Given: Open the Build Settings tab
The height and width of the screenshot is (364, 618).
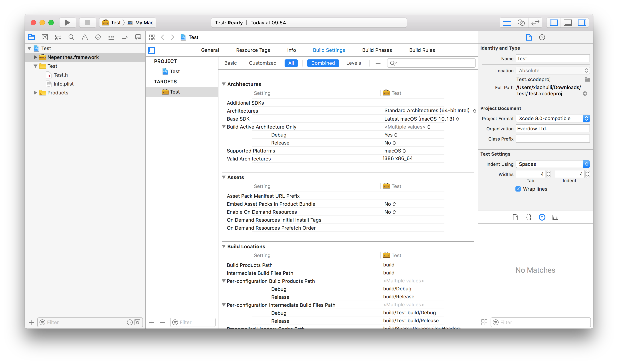Looking at the screenshot, I should [329, 50].
